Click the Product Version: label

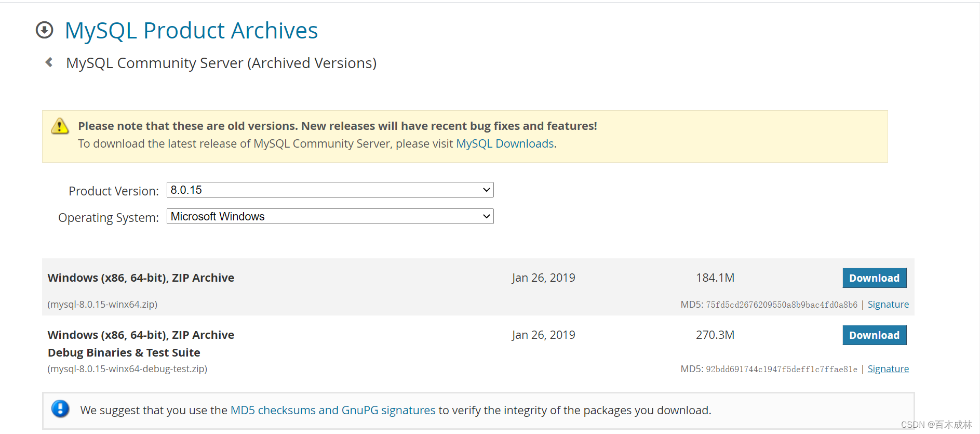[x=114, y=191]
